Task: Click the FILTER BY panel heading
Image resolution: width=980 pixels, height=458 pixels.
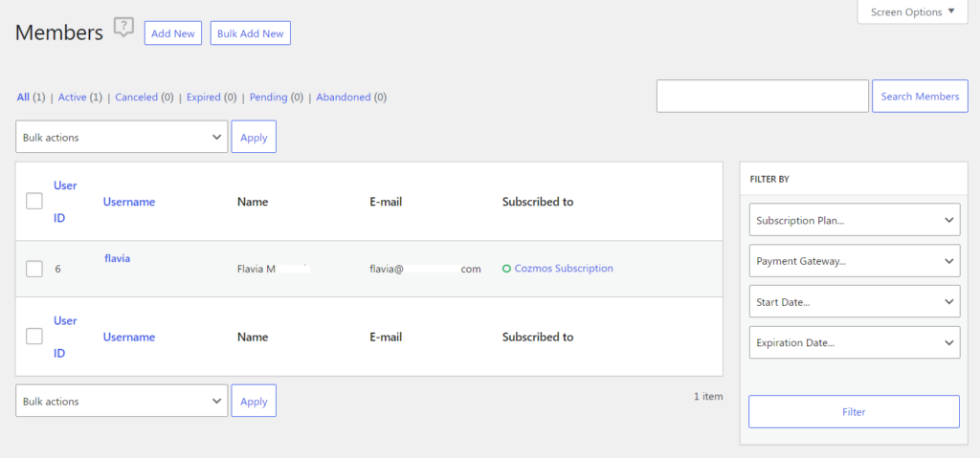Action: coord(769,179)
